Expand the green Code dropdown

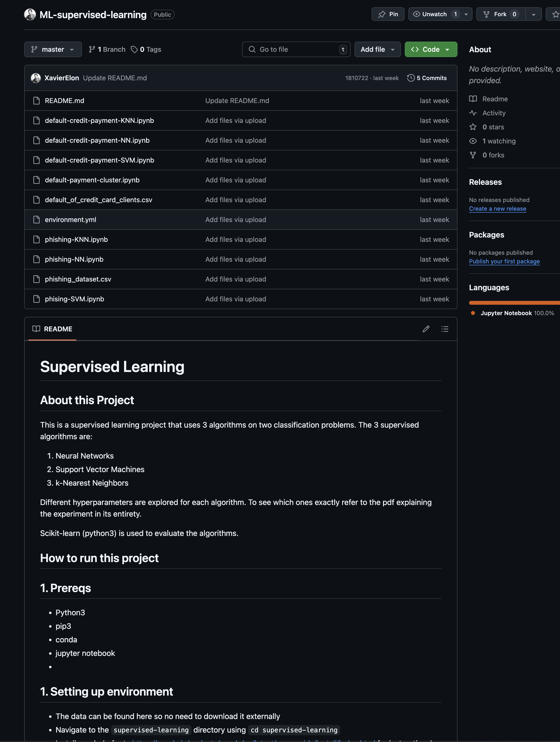(431, 49)
